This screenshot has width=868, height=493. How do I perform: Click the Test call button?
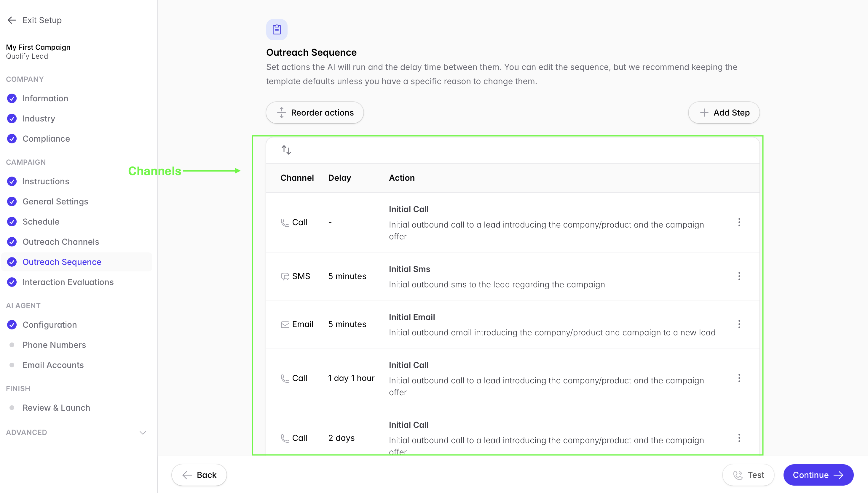748,475
